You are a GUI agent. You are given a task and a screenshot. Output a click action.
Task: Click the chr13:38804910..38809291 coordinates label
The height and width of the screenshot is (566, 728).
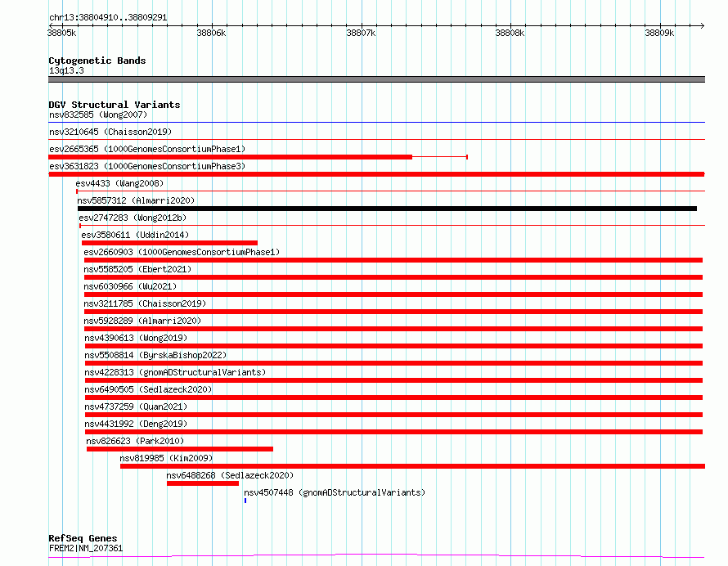click(108, 17)
